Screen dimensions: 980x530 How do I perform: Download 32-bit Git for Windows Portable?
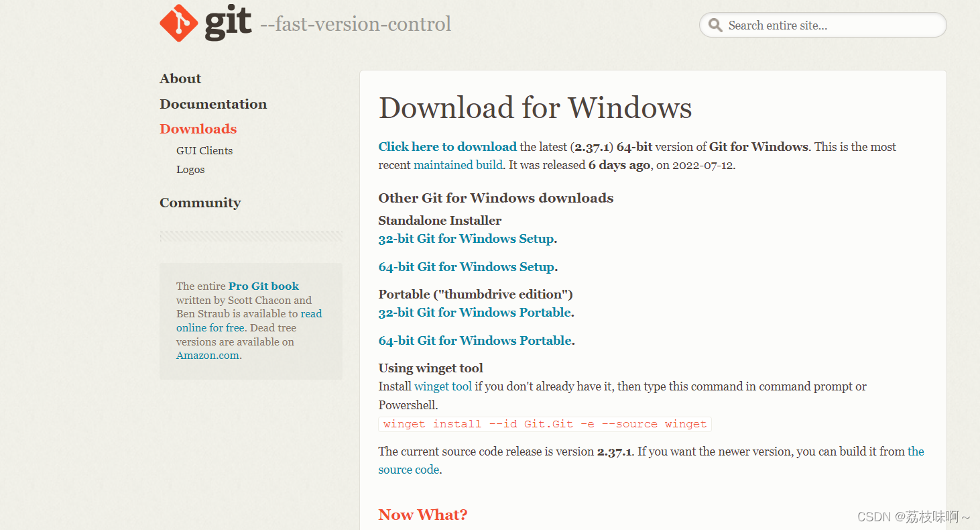(x=475, y=313)
